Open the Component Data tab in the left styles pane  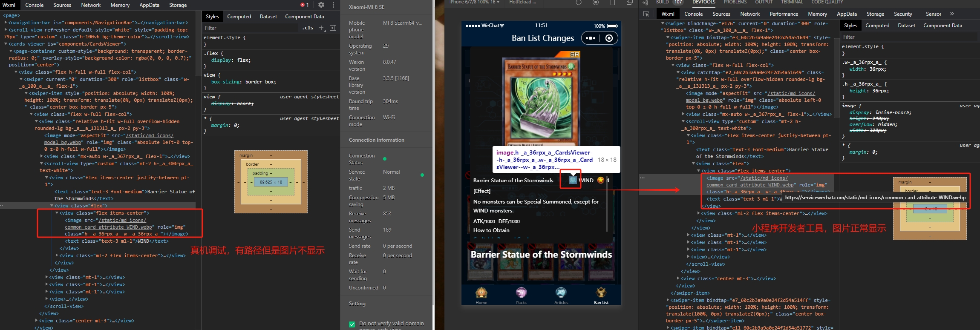pyautogui.click(x=304, y=17)
